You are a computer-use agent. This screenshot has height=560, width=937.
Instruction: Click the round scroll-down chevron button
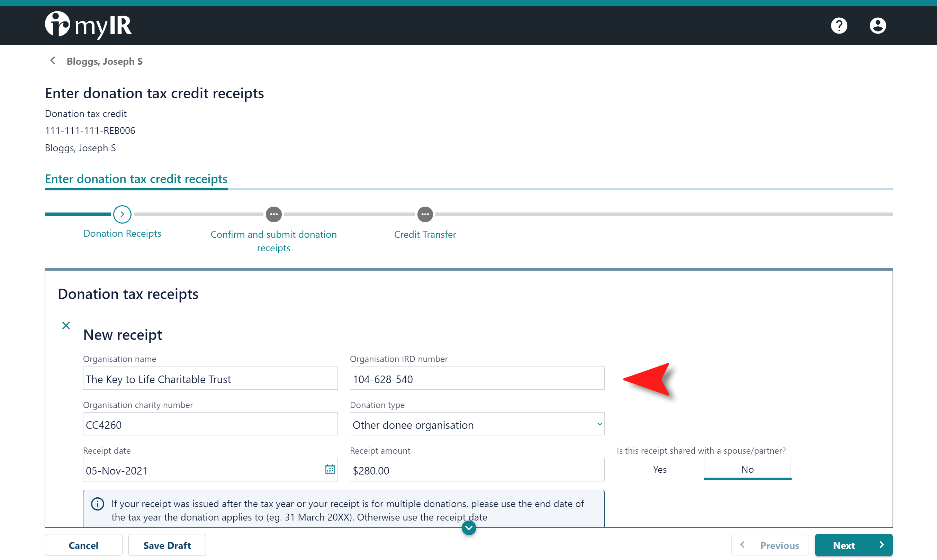469,528
